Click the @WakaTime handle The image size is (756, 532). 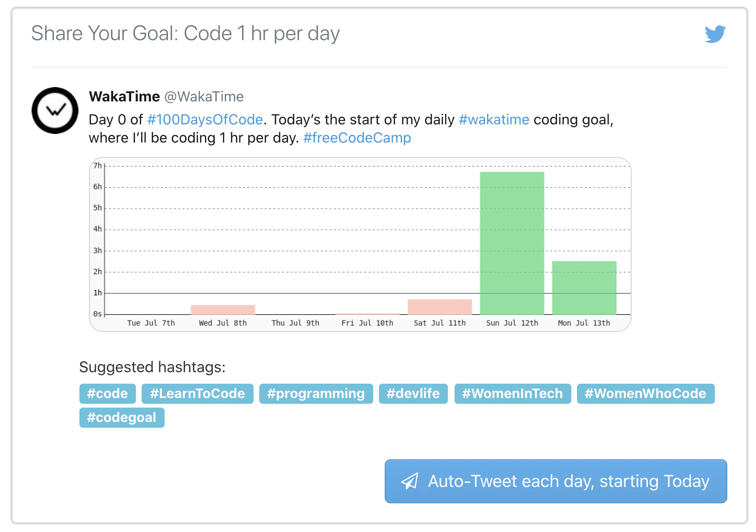tap(204, 97)
